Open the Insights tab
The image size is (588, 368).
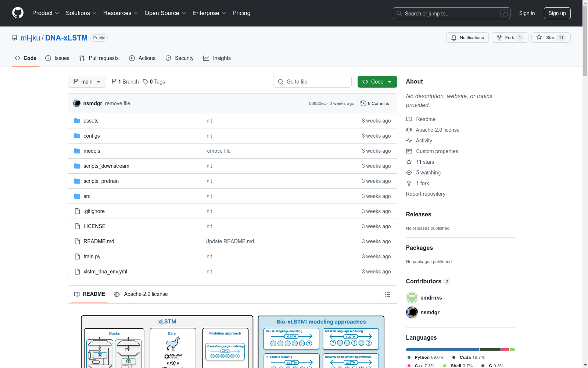tap(217, 58)
